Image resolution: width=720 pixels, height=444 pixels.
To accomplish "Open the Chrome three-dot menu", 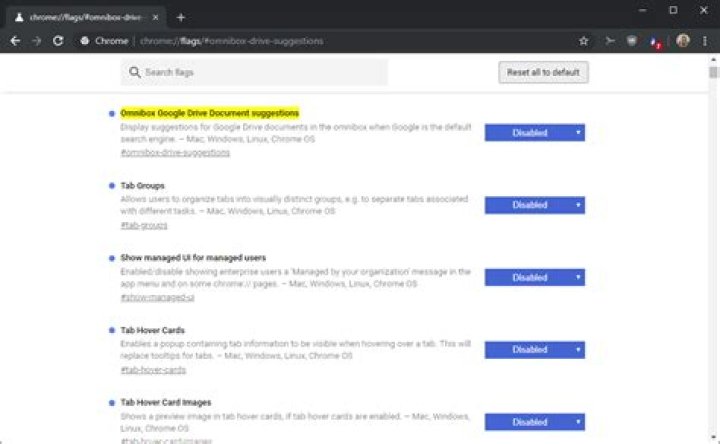I will (x=704, y=41).
